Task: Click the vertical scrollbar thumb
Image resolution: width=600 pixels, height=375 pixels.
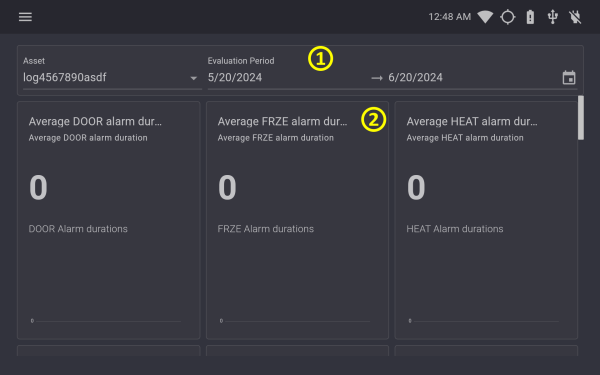Action: click(581, 118)
